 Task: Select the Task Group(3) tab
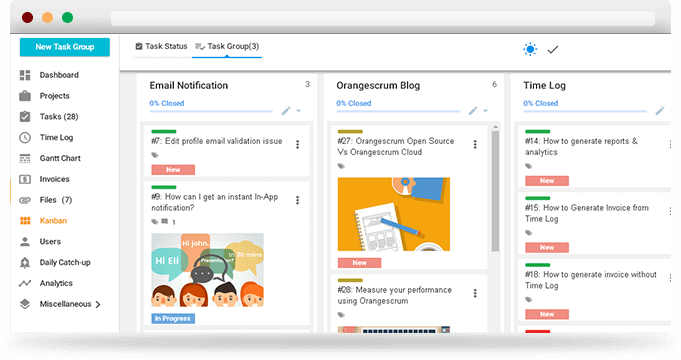point(227,46)
